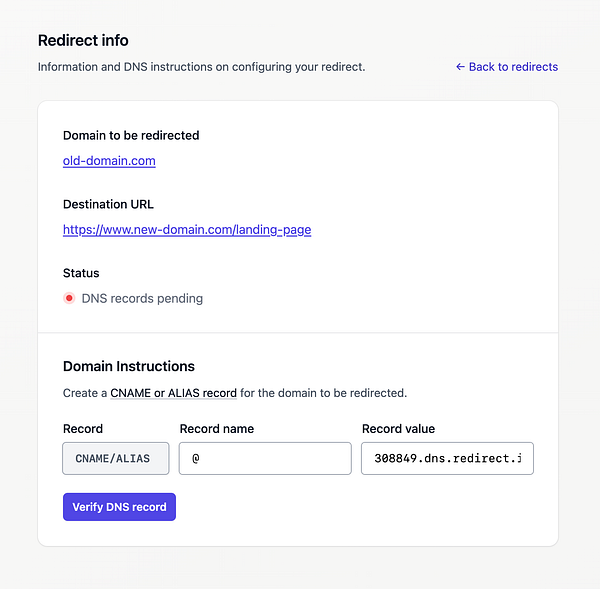600x589 pixels.
Task: Click the "Record" column label above CNAME/ALIAS
Action: pyautogui.click(x=83, y=428)
